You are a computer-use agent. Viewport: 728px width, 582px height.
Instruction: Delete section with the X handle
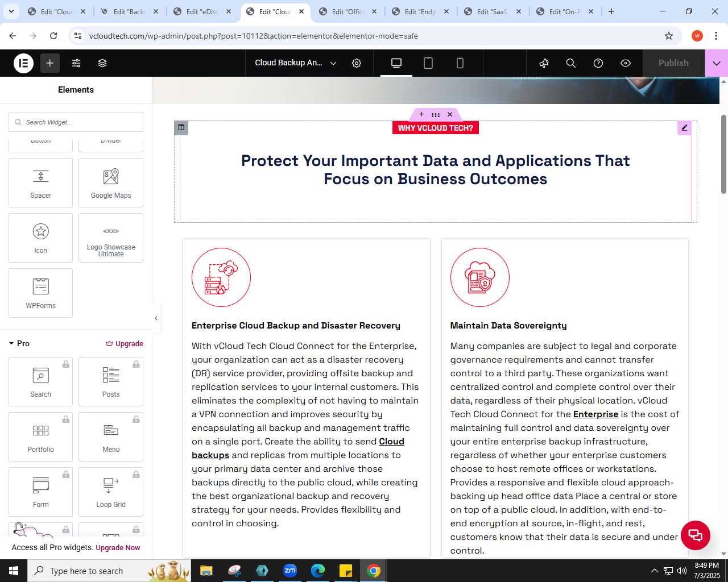coord(450,114)
